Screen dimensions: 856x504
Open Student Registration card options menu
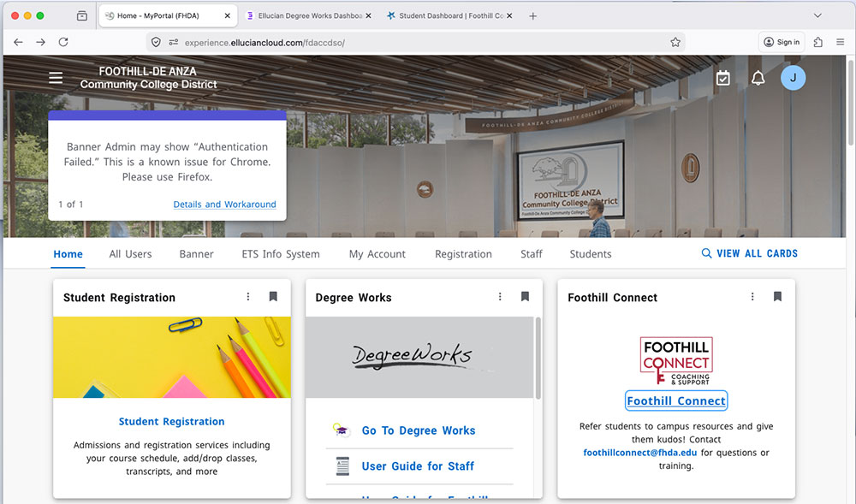[248, 297]
